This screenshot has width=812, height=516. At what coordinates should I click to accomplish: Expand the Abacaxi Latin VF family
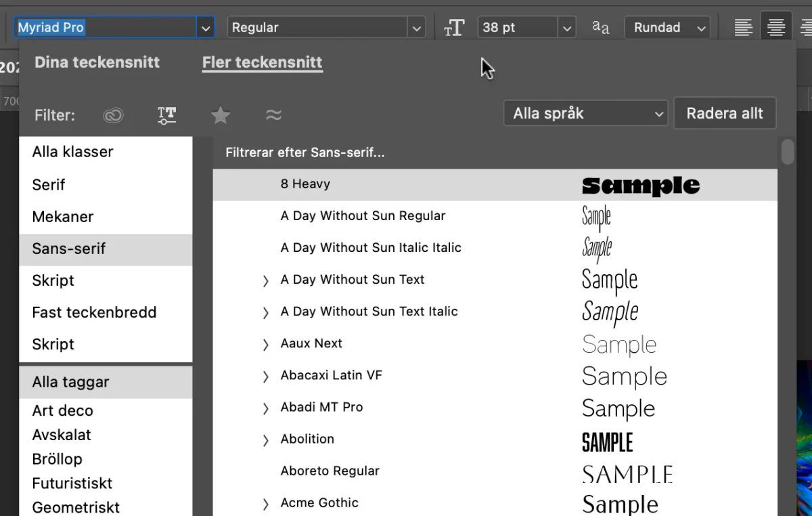click(266, 376)
